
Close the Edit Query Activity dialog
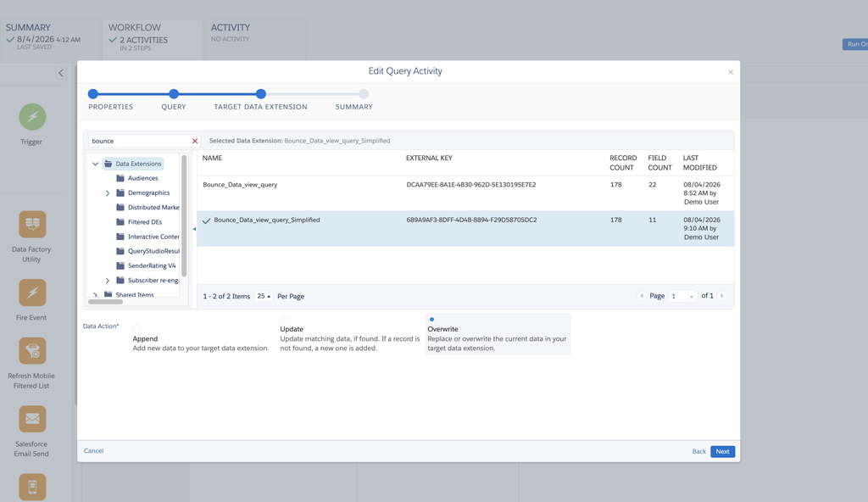tap(731, 72)
